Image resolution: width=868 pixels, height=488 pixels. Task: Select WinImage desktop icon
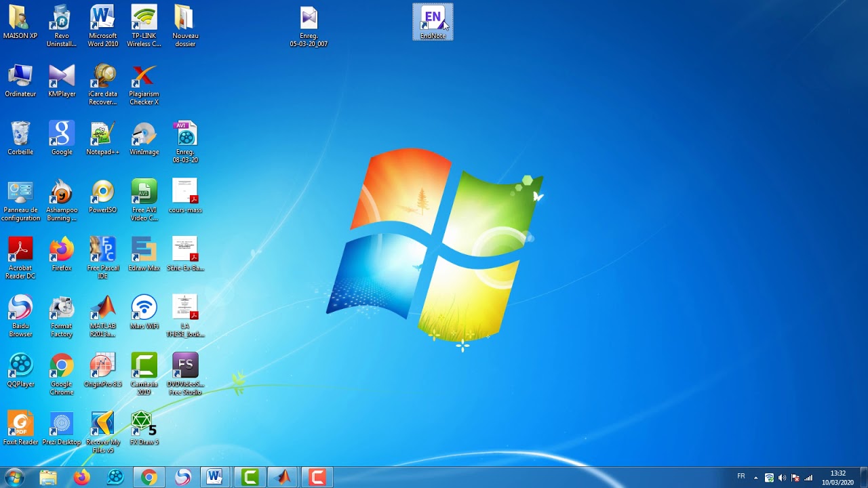[x=144, y=138]
